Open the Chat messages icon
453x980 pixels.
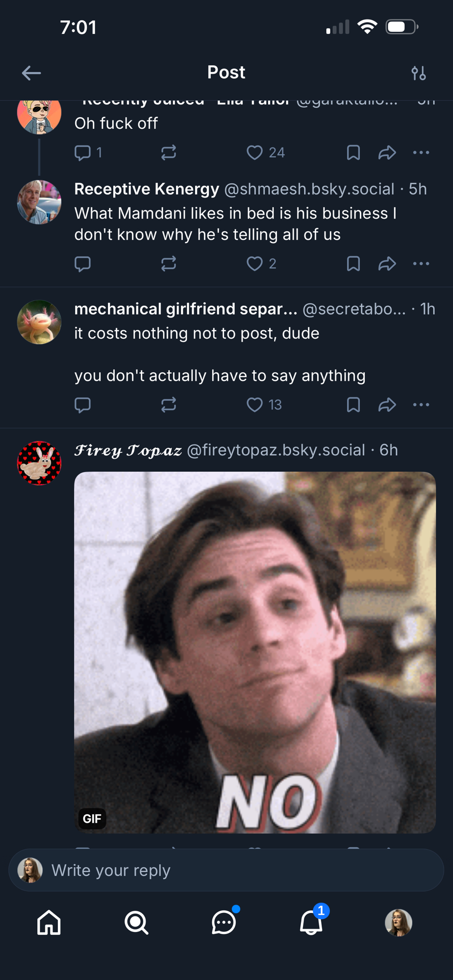[224, 923]
